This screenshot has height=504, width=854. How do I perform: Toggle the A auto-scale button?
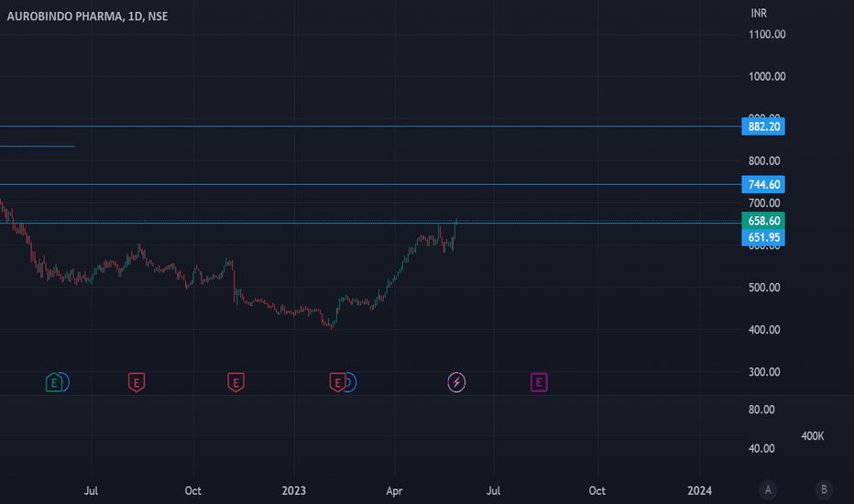pyautogui.click(x=768, y=490)
